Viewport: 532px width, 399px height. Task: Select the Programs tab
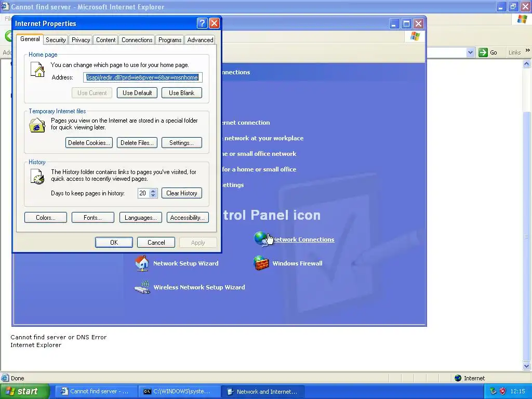[170, 40]
